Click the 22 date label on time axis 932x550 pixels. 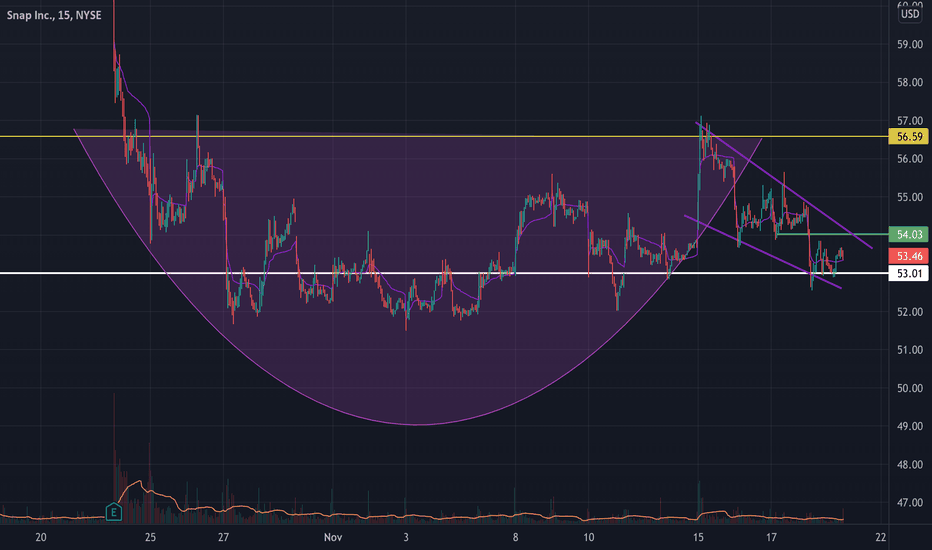pyautogui.click(x=880, y=538)
